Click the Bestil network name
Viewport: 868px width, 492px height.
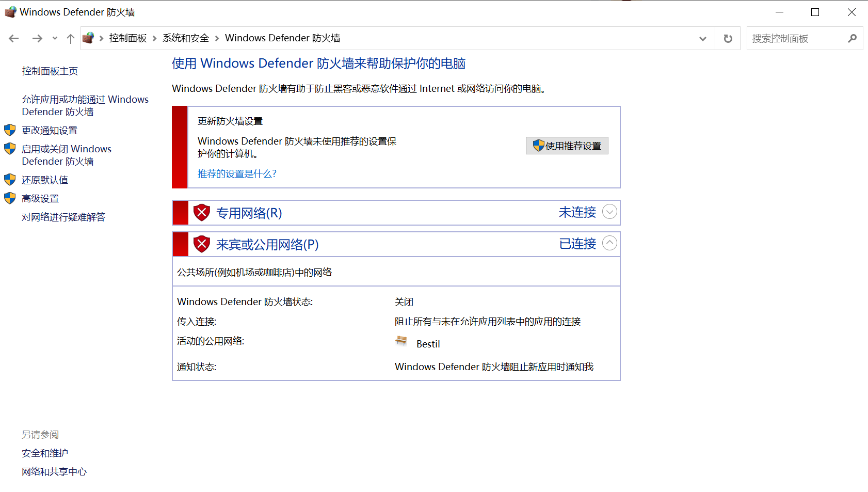428,344
